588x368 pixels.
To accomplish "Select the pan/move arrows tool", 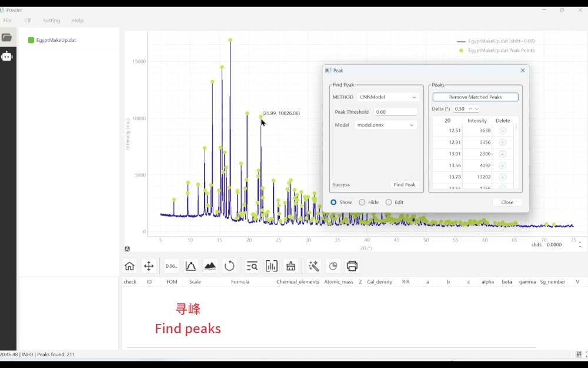I will (x=149, y=266).
